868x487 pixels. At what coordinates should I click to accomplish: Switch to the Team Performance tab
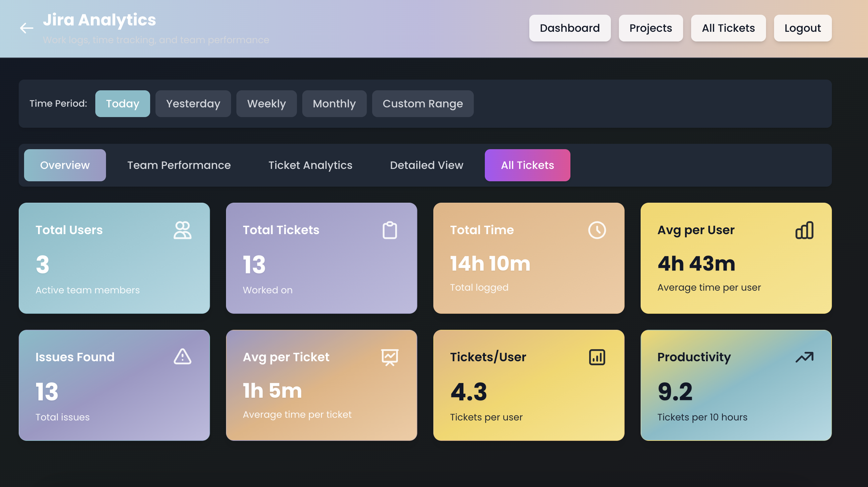click(179, 165)
